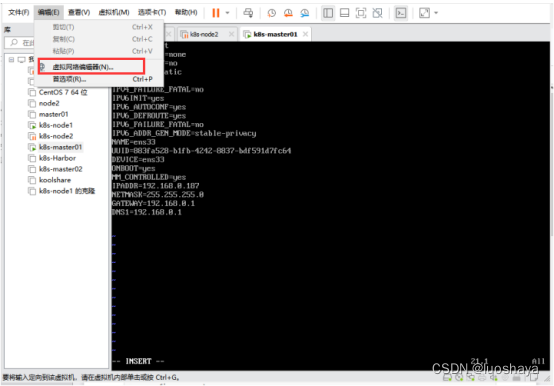Image resolution: width=554 pixels, height=386 pixels.
Task: Click the console view terminal icon
Action: pyautogui.click(x=401, y=13)
